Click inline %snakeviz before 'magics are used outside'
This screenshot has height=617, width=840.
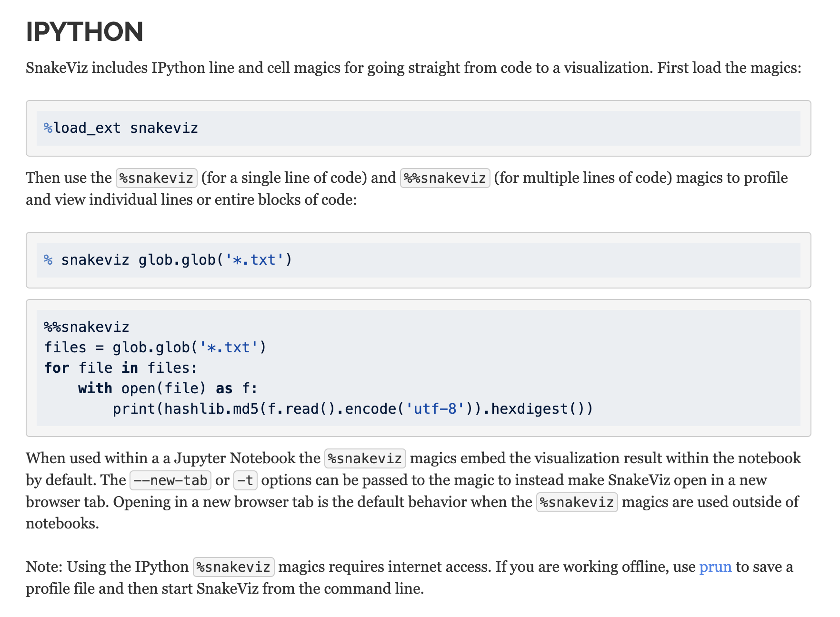[x=577, y=502]
